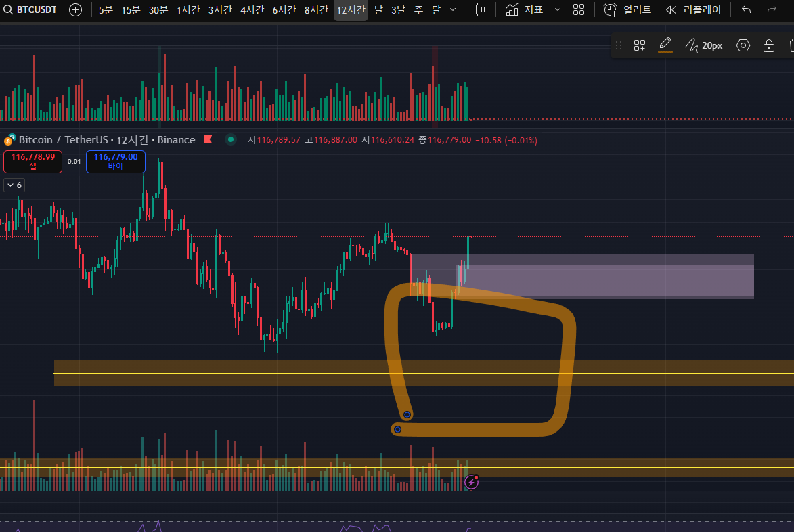Select the 3시간 interval

(220, 9)
